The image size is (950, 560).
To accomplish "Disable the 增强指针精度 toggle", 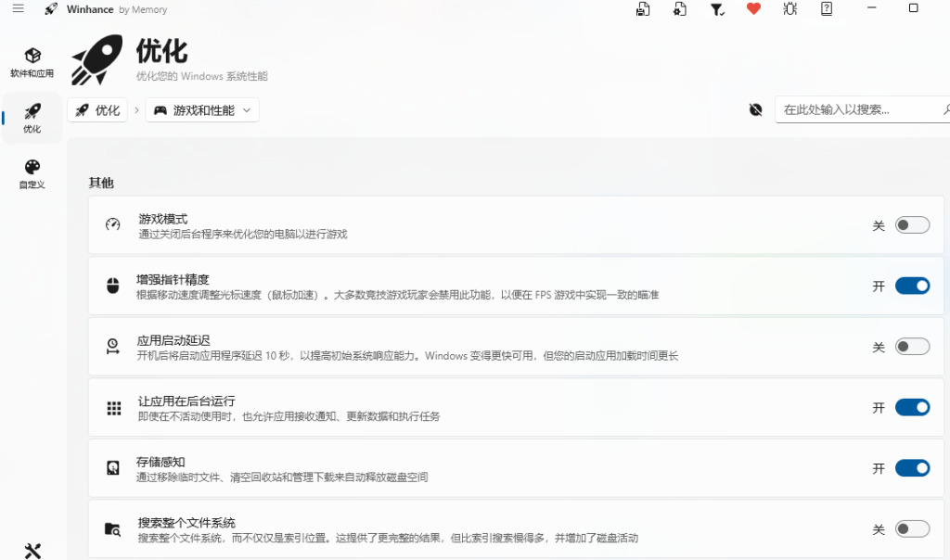I will tap(912, 286).
